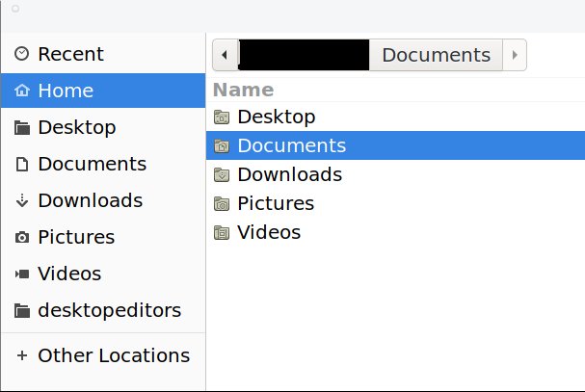Screen dimensions: 585x392
Task: Click the sidebar Pictures camera icon
Action: click(22, 237)
